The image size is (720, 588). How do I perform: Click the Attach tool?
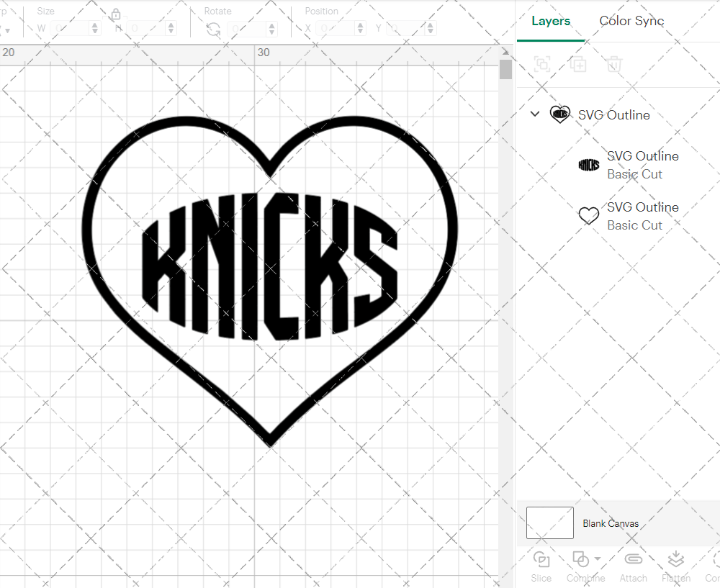633,567
